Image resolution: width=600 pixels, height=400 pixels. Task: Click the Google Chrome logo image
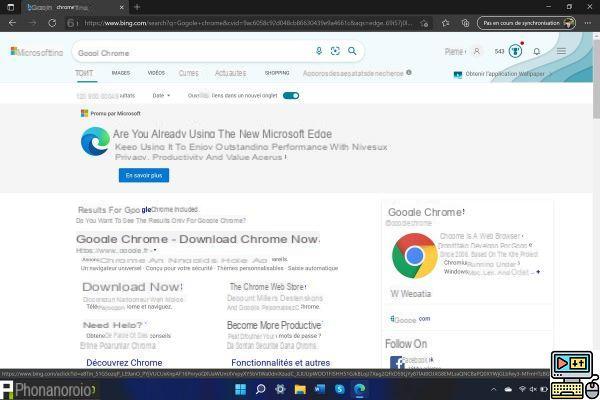(414, 256)
